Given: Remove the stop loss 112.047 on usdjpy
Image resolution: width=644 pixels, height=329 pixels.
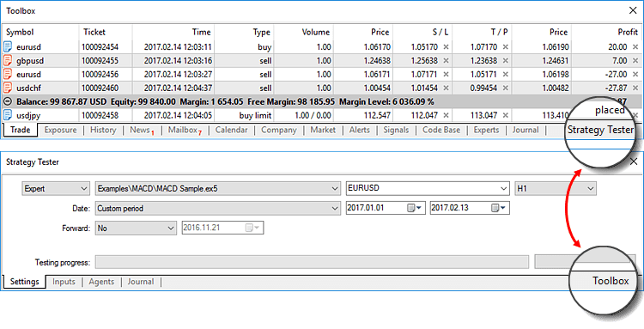Looking at the screenshot, I should click(x=446, y=115).
